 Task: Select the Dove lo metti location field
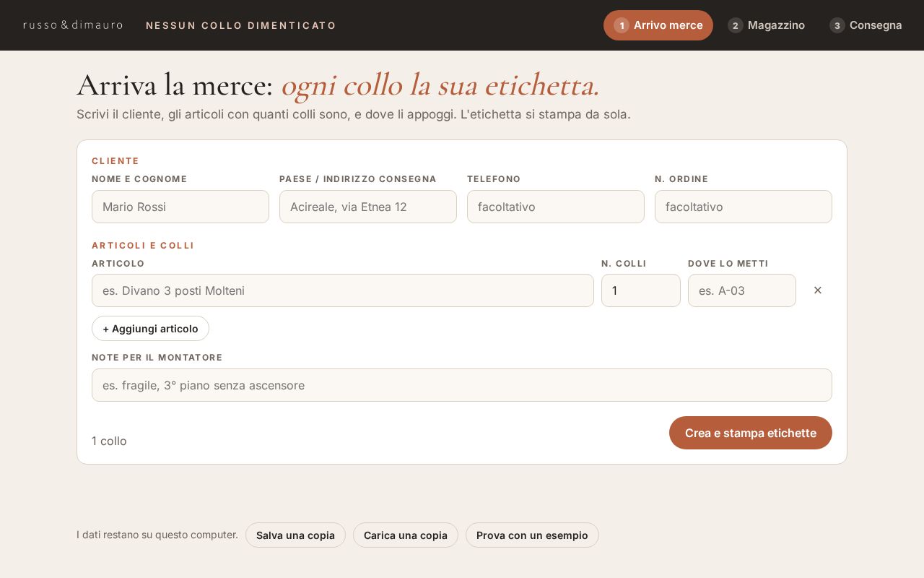[742, 290]
